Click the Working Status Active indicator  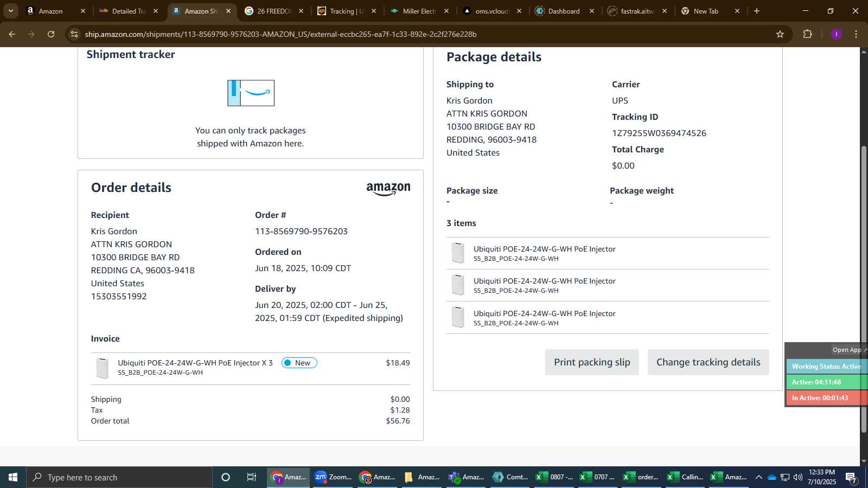coord(827,367)
